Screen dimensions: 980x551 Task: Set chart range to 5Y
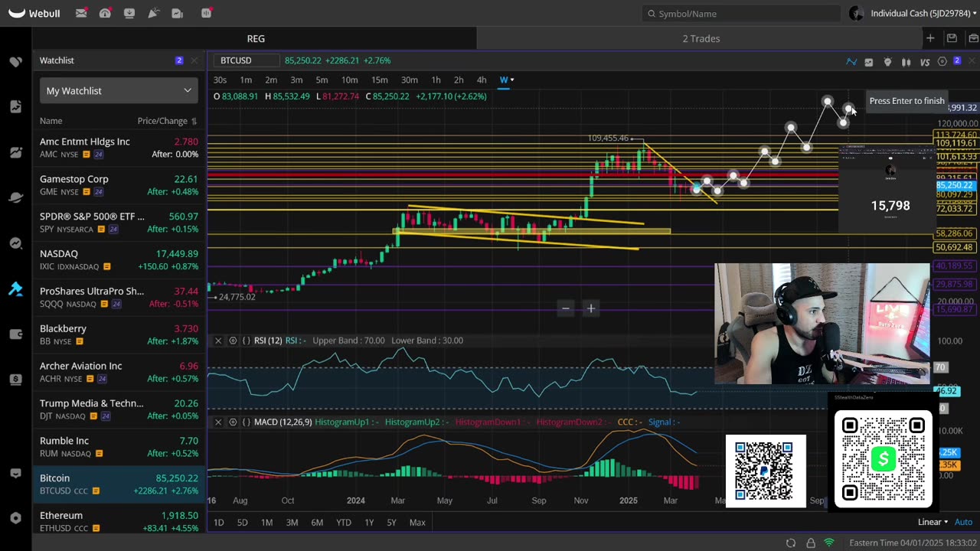[x=391, y=522]
